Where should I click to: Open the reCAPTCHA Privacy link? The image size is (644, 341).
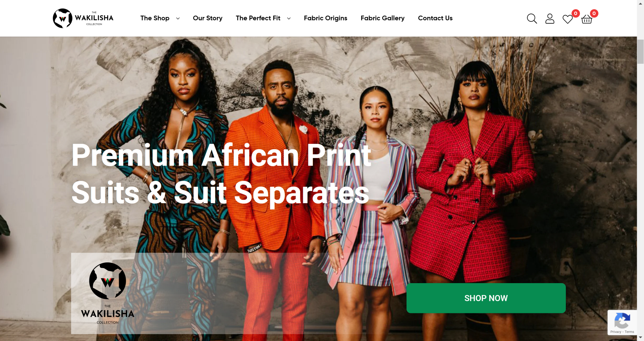coord(616,332)
